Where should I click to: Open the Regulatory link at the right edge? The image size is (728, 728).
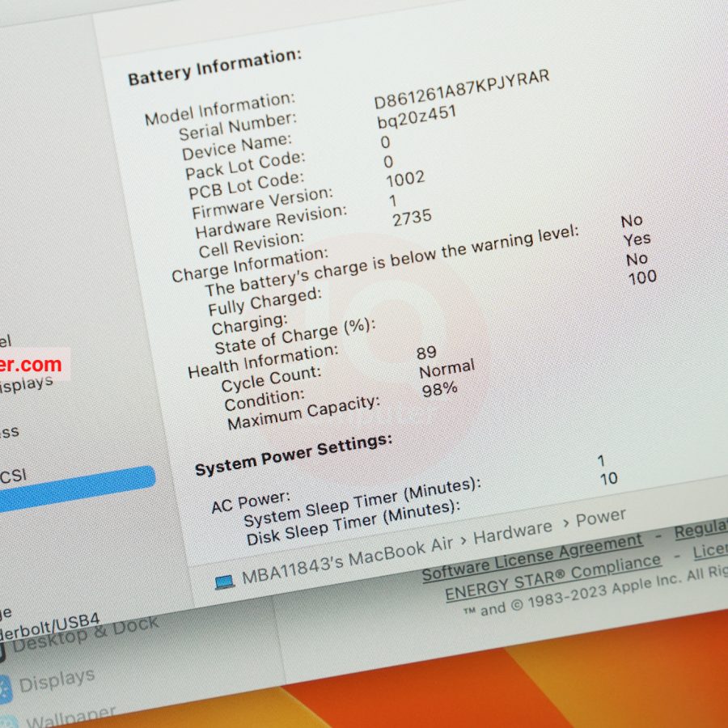701,529
